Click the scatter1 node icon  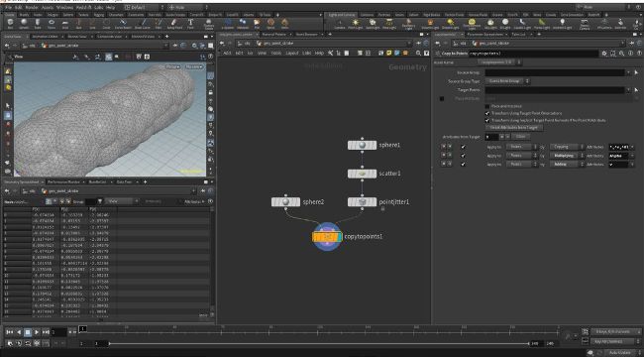tap(362, 174)
